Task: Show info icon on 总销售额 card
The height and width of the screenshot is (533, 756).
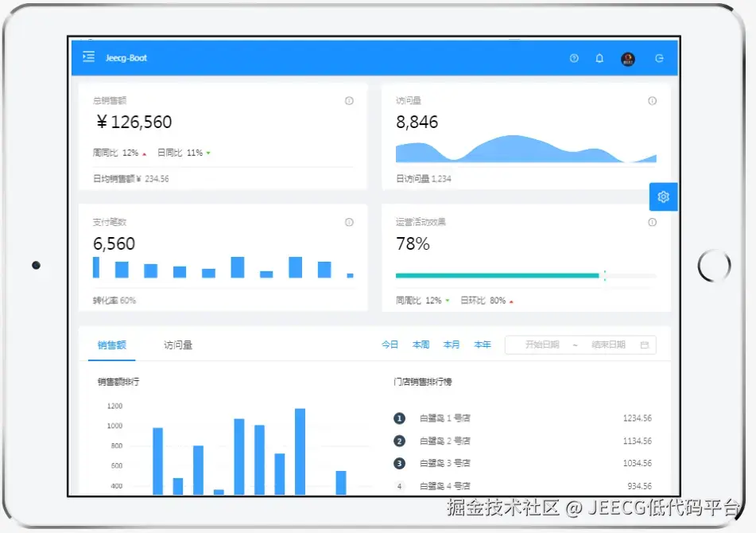Action: coord(349,100)
